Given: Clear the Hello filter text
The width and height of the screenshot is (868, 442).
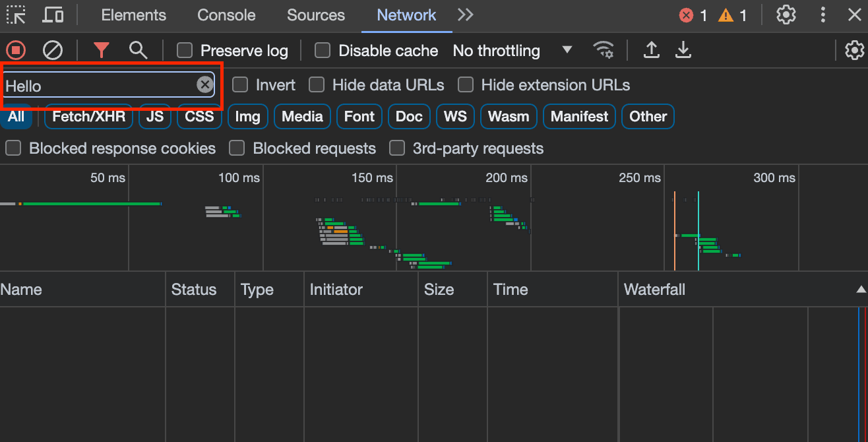Looking at the screenshot, I should tap(204, 84).
